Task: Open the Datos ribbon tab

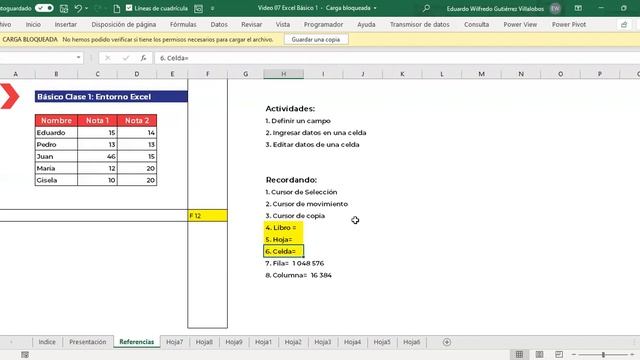Action: [x=219, y=24]
